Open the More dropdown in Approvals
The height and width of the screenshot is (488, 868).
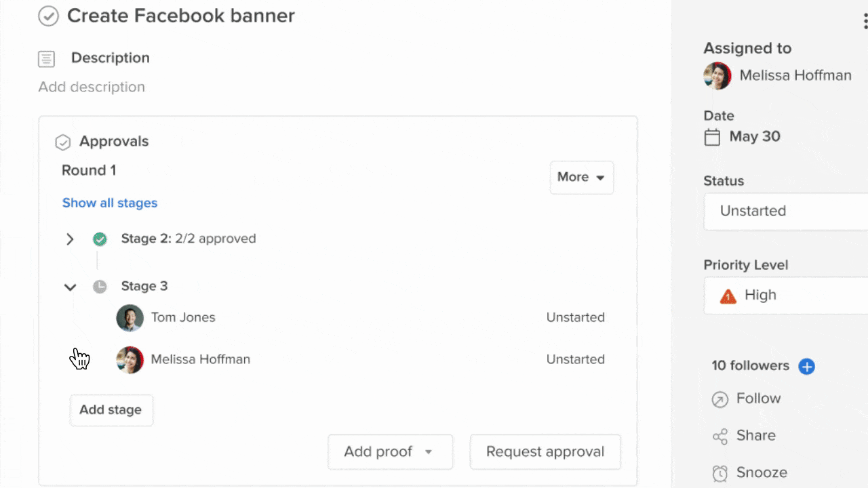tap(581, 178)
